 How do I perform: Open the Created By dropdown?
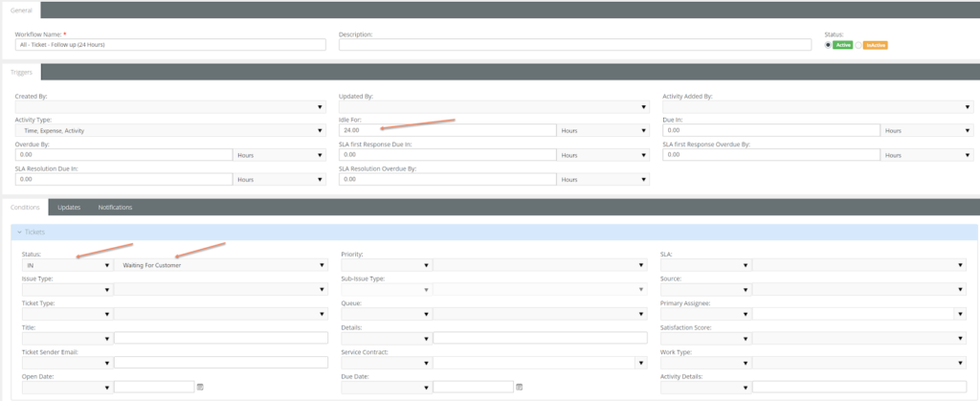point(170,107)
